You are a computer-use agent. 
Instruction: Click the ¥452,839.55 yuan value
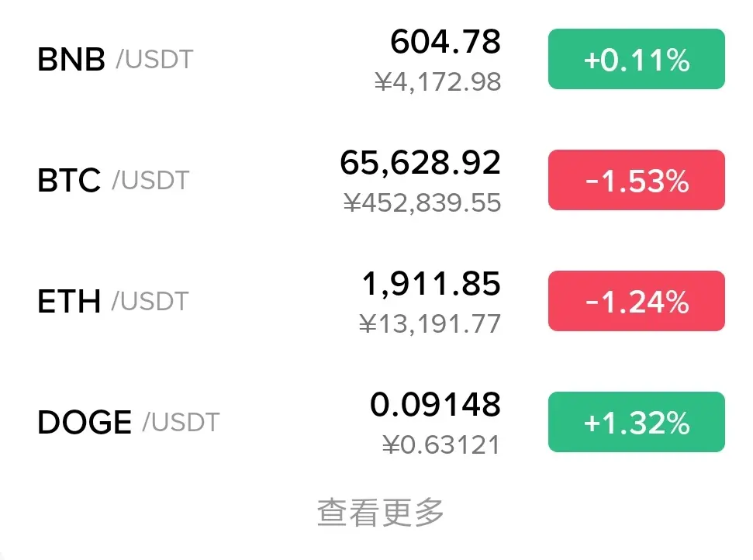tap(423, 202)
